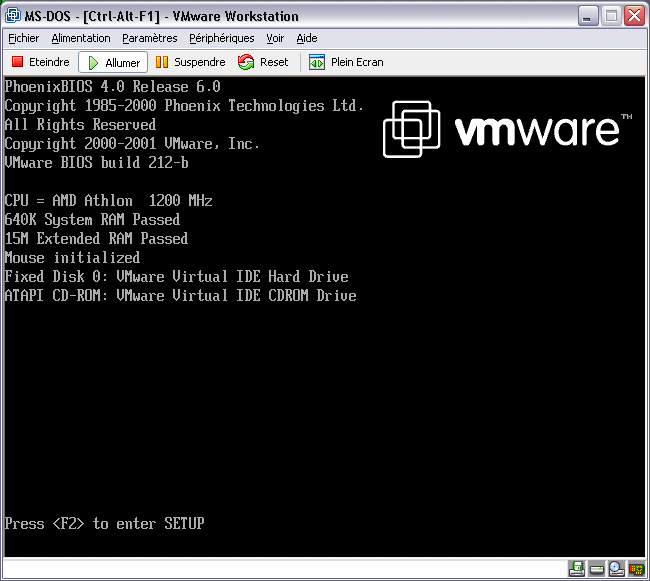The height and width of the screenshot is (581, 650).
Task: Open the Périphériques menu
Action: click(x=222, y=38)
